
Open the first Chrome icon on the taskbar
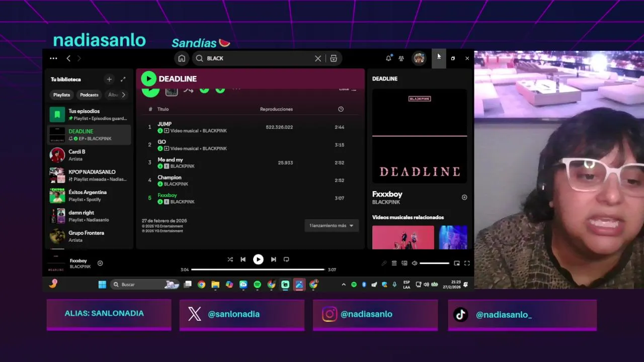pyautogui.click(x=201, y=285)
